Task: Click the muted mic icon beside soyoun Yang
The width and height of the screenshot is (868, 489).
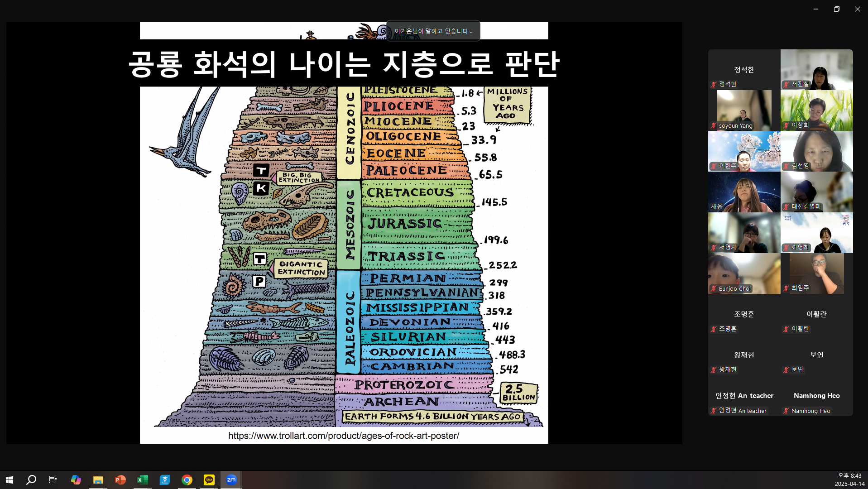Action: [714, 126]
